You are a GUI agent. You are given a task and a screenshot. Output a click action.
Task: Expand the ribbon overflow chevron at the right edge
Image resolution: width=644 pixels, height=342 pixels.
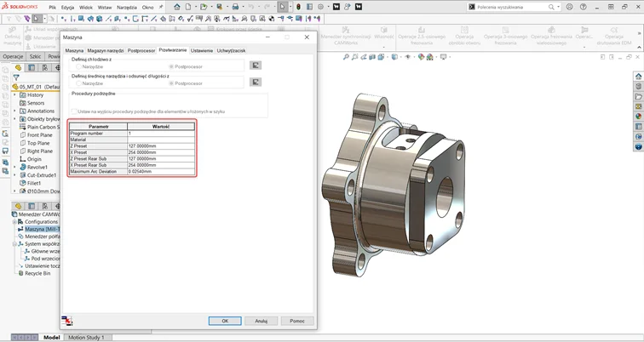pyautogui.click(x=639, y=33)
